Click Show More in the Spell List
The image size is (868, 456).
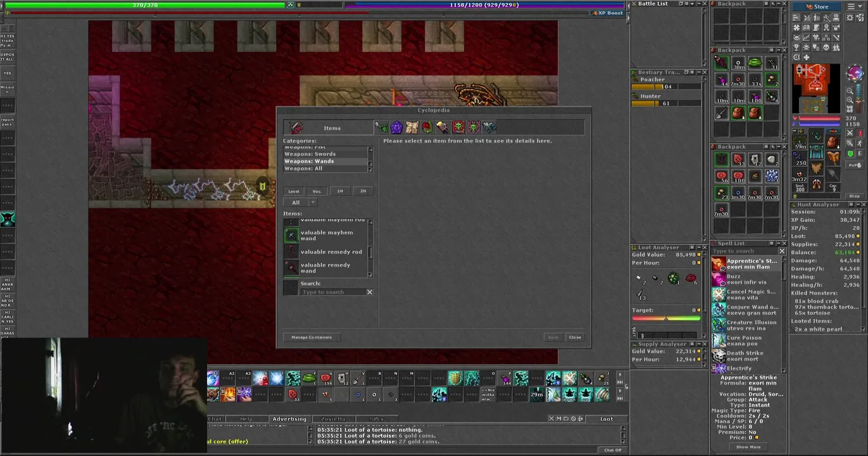[748, 447]
